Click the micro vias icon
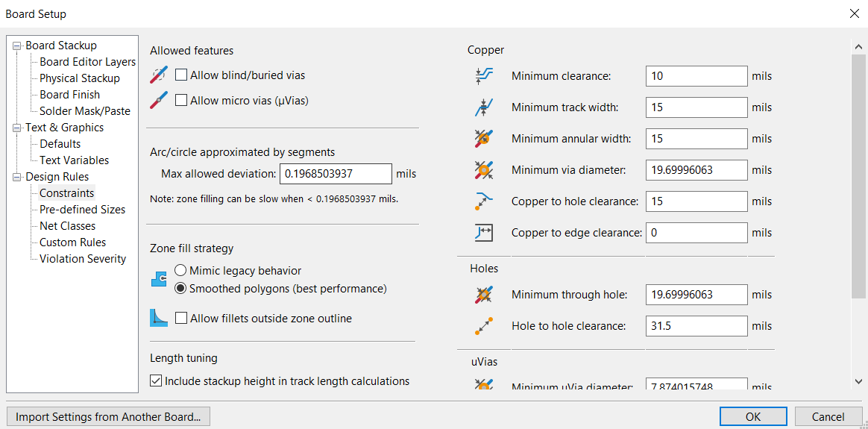The width and height of the screenshot is (868, 429). point(159,101)
